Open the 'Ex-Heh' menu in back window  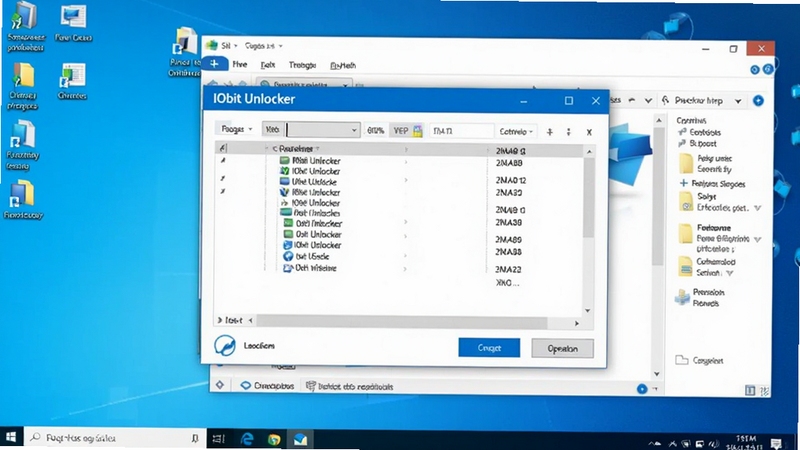pos(343,65)
